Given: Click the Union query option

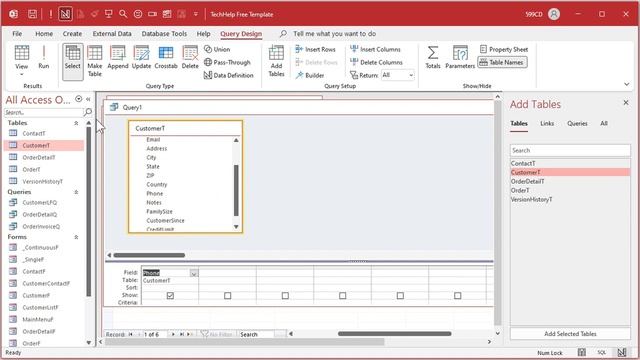Looking at the screenshot, I should pyautogui.click(x=217, y=49).
